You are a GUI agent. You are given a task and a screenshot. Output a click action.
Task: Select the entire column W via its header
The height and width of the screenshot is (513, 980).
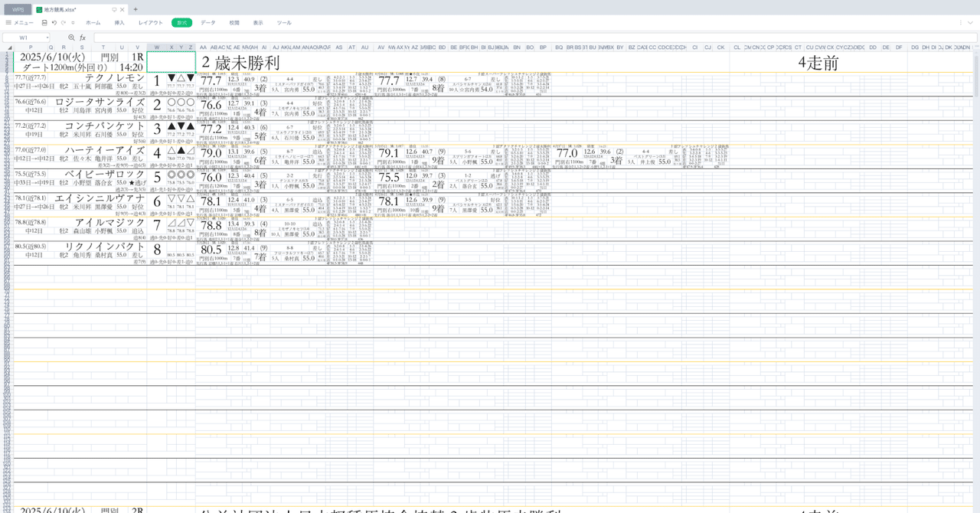156,47
